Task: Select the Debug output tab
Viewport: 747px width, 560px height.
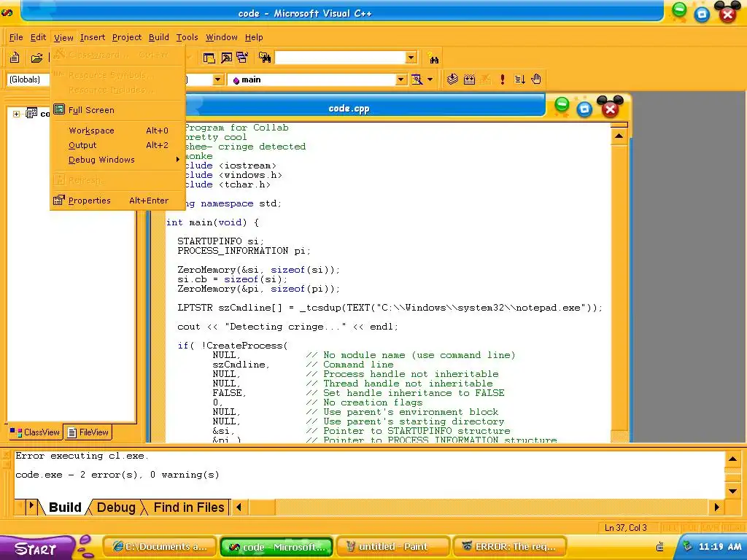Action: (x=116, y=507)
